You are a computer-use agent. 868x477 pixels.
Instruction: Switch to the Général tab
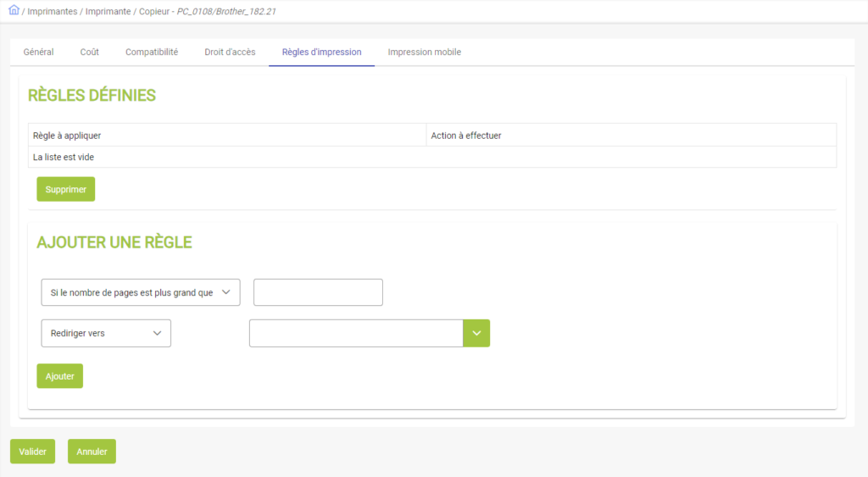coord(38,52)
